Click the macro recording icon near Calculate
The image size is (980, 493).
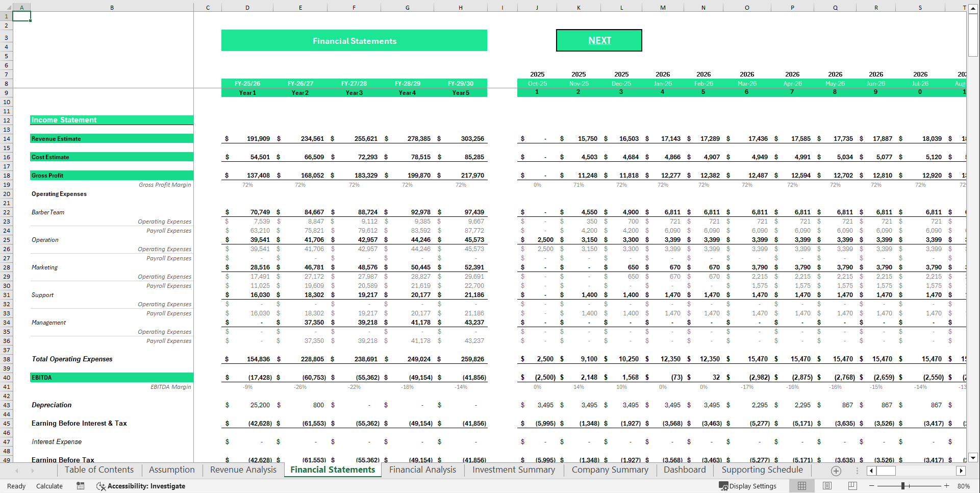pyautogui.click(x=80, y=486)
